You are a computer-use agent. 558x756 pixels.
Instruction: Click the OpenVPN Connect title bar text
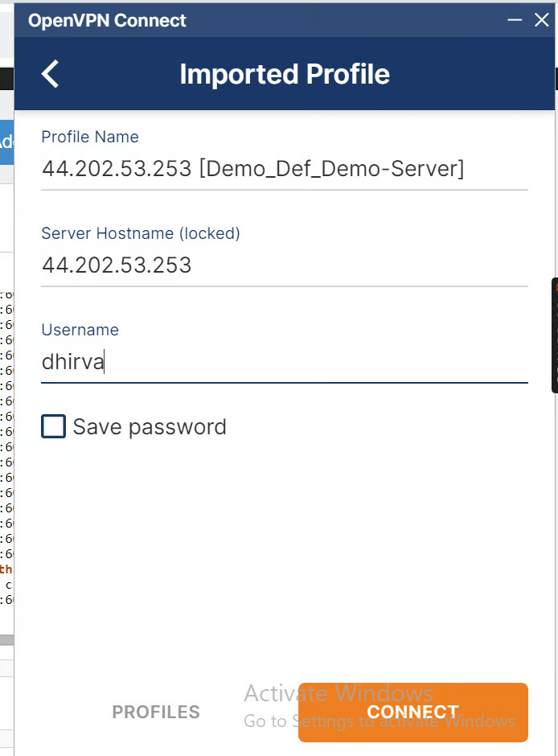point(106,20)
